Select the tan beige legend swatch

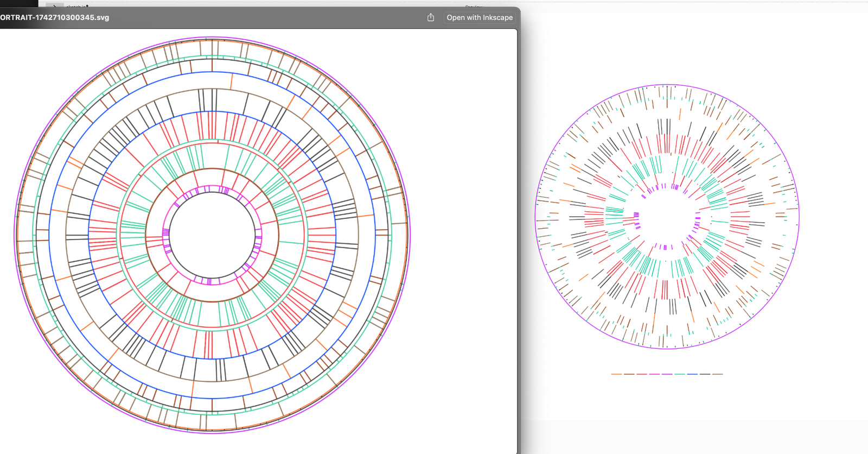[718, 374]
